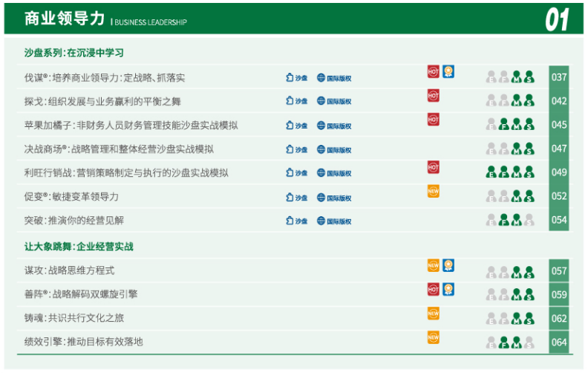Click the green E person icon for 利旺行销战
The height and width of the screenshot is (373, 588).
[491, 172]
